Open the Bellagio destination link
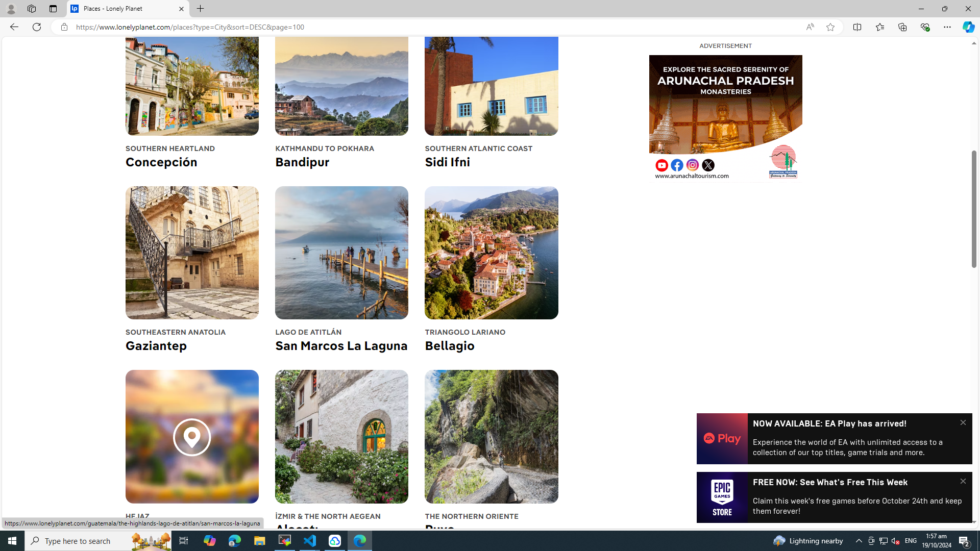980x551 pixels. tap(449, 346)
